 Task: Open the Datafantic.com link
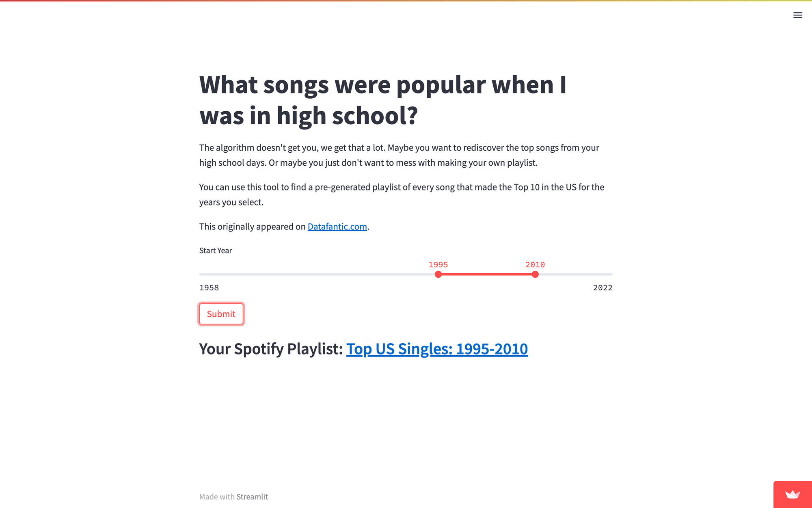point(337,227)
